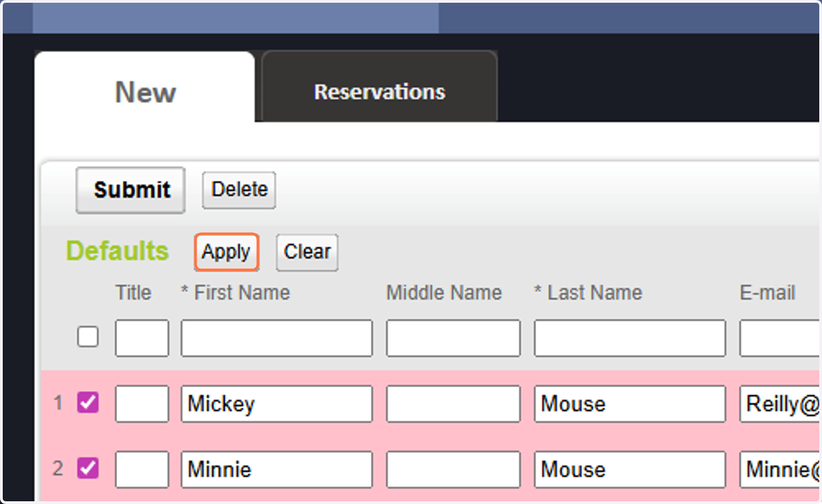Uncheck the row 2 Minnie checkbox

click(88, 468)
